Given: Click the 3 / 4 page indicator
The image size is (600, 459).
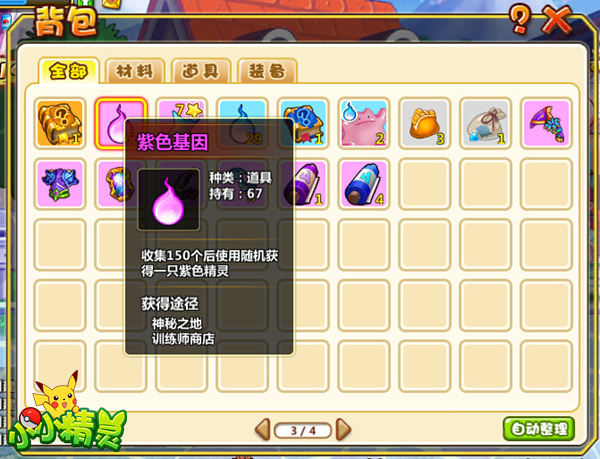Looking at the screenshot, I should coord(303,431).
